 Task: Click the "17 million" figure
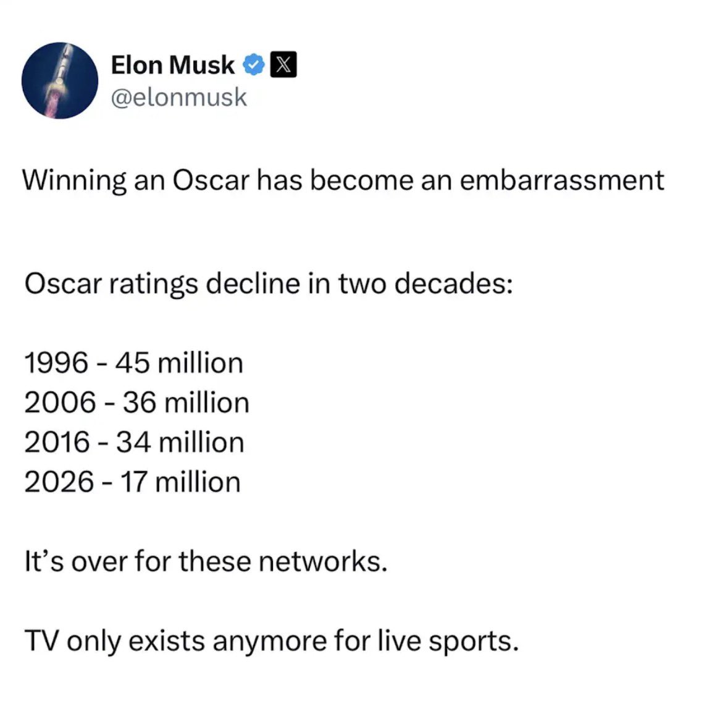coord(180,482)
